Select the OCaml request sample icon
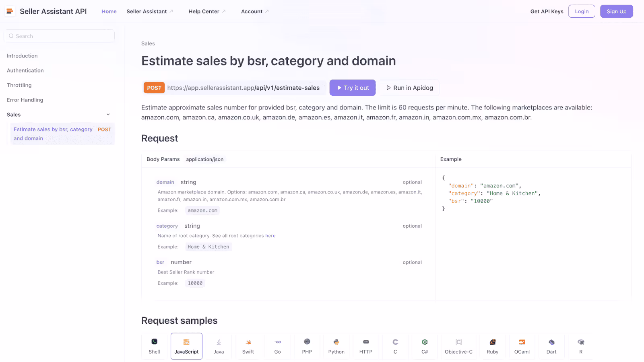The width and height of the screenshot is (644, 362). (x=522, y=342)
